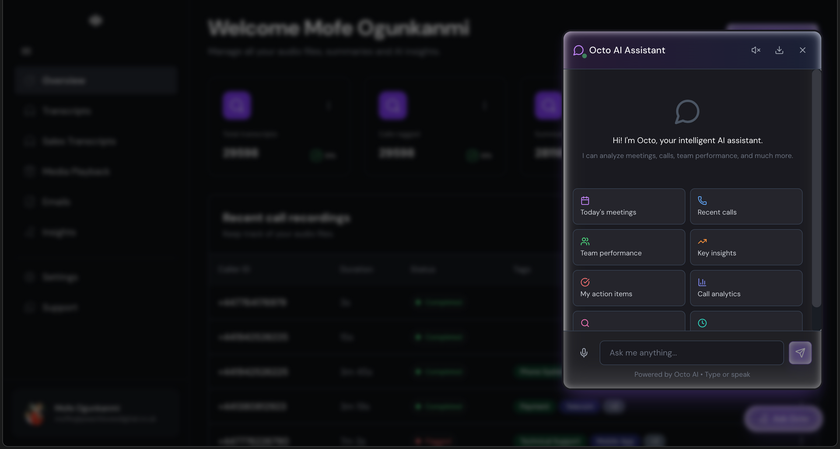The height and width of the screenshot is (449, 840).
Task: Choose the Key insights suggestion
Action: [746, 247]
